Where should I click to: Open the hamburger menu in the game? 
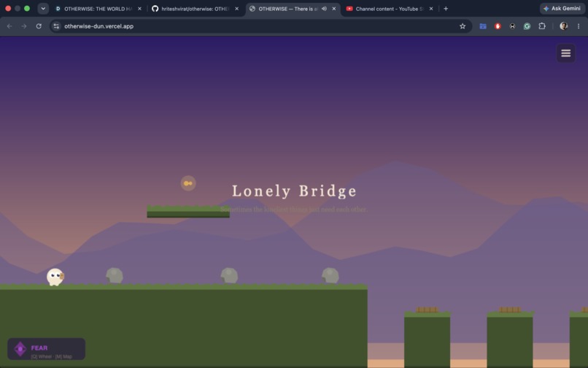(x=565, y=53)
